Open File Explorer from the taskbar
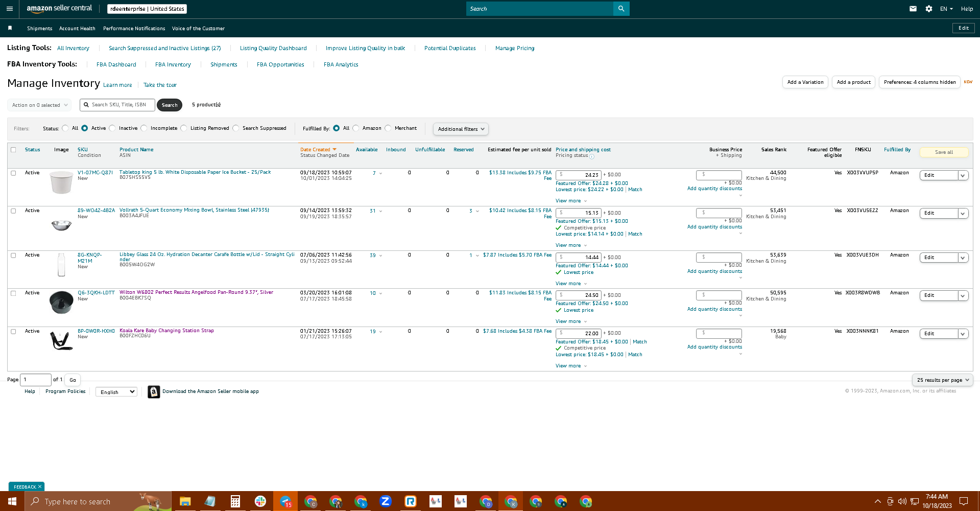The height and width of the screenshot is (511, 980). pyautogui.click(x=185, y=501)
